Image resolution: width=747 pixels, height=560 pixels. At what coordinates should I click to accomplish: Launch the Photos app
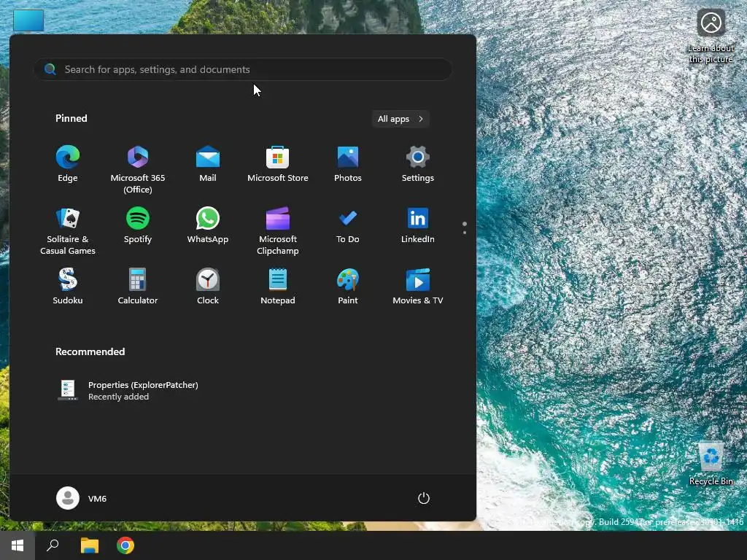pos(348,164)
